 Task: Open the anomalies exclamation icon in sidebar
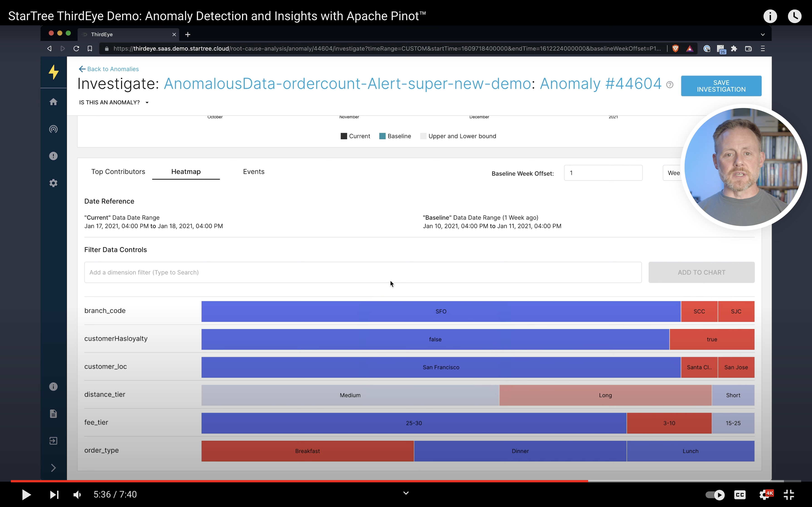coord(53,156)
